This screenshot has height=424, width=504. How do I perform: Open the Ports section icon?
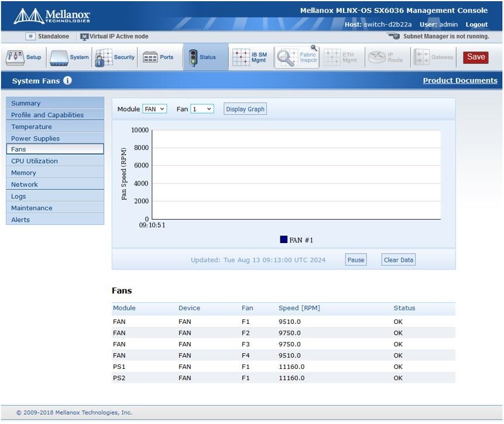coord(150,57)
